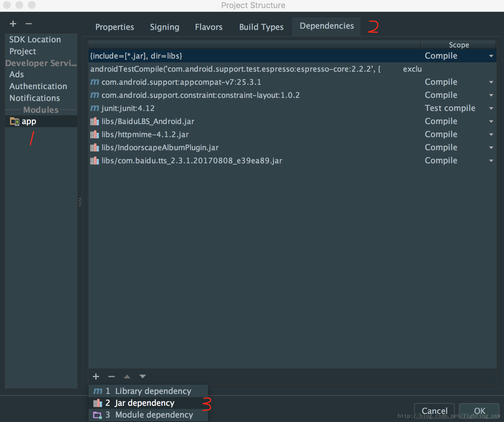Click the Maven icon beside constraint-layout dependency
The width and height of the screenshot is (504, 422).
95,95
